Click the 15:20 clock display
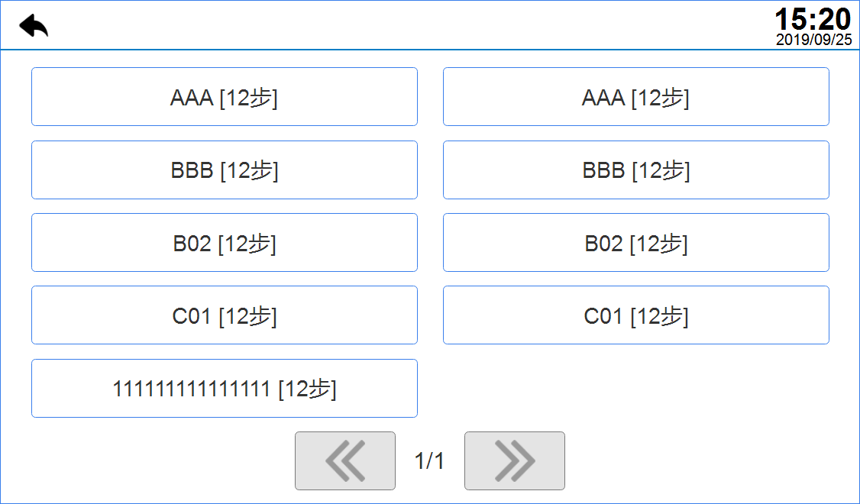This screenshot has height=504, width=860. point(813,19)
